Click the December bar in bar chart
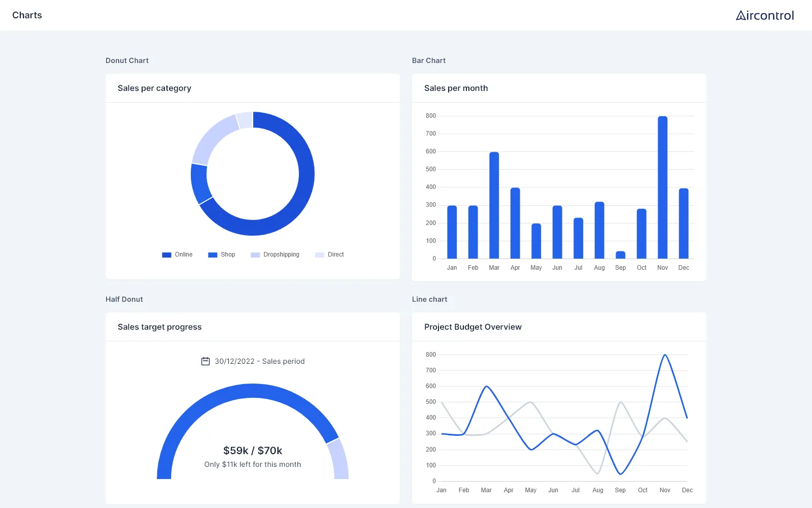 (684, 224)
